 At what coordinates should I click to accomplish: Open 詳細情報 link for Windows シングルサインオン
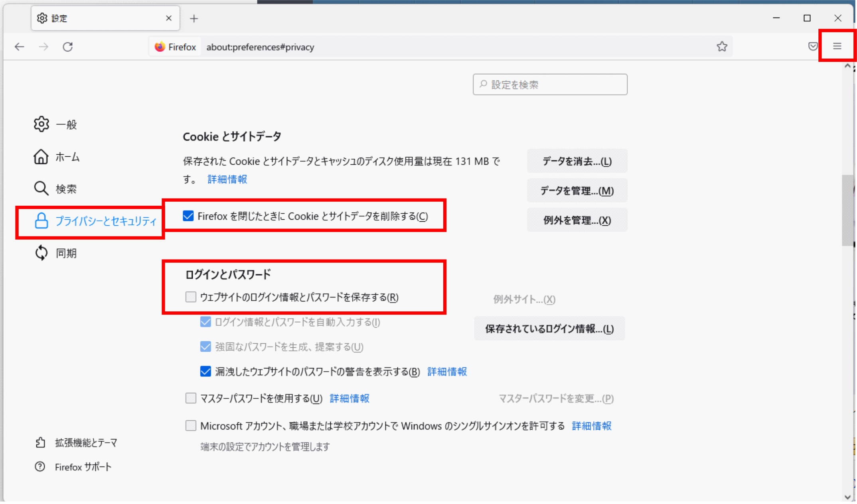[x=592, y=426]
